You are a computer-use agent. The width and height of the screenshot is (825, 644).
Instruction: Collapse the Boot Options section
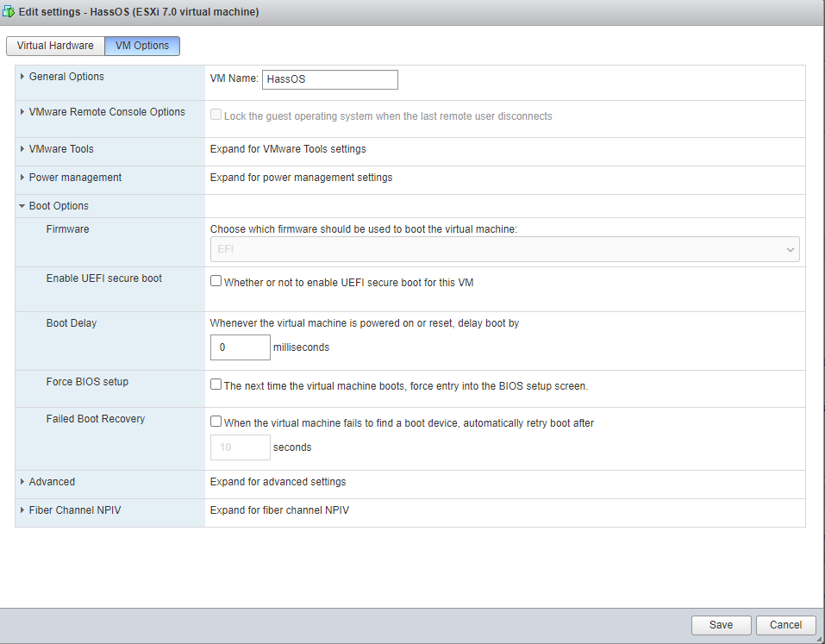click(59, 206)
